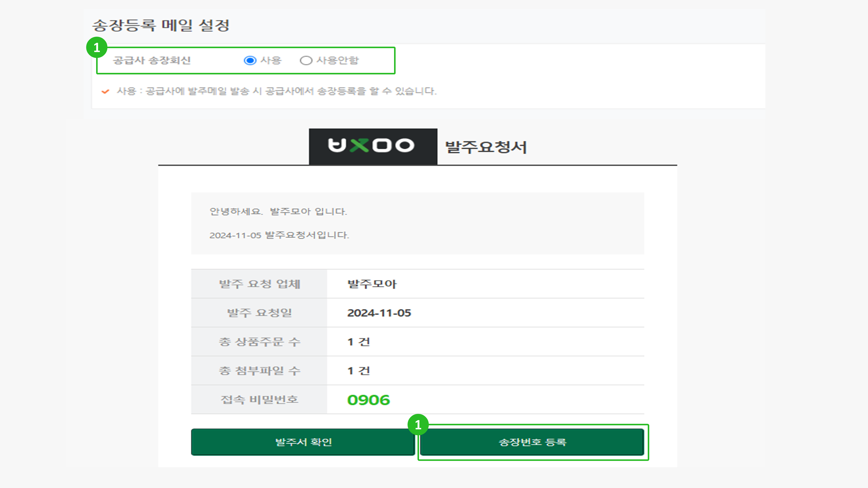Image resolution: width=868 pixels, height=488 pixels.
Task: Click the green badge beside 송장번호 등록
Action: click(x=418, y=425)
